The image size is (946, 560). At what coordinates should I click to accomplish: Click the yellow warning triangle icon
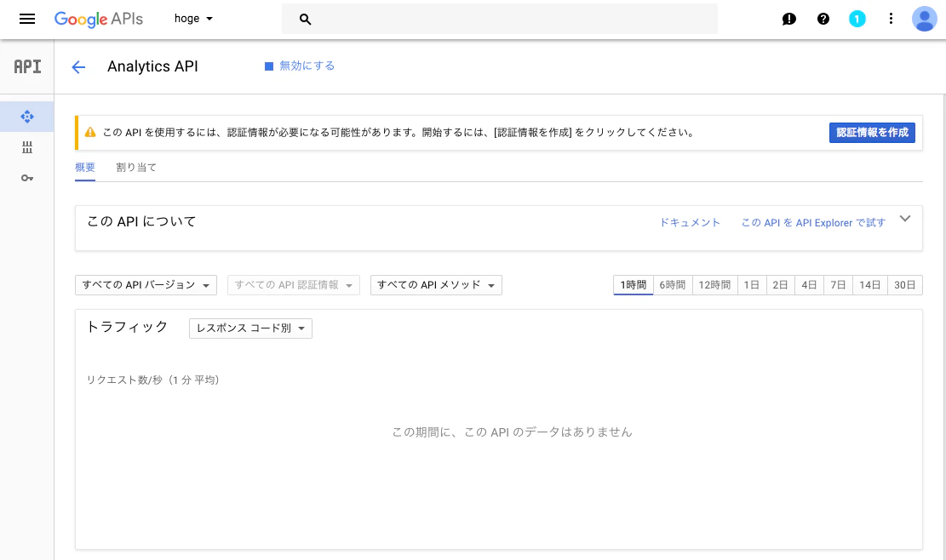(90, 132)
